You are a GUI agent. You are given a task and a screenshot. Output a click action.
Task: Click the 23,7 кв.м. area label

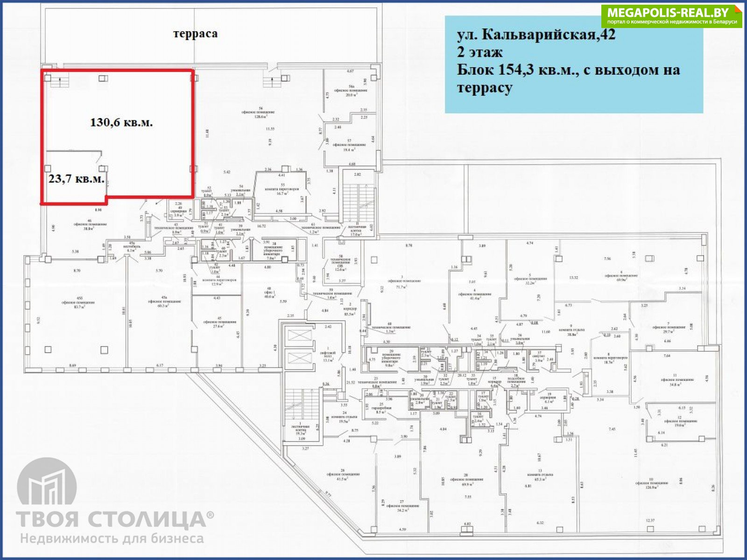click(x=76, y=179)
